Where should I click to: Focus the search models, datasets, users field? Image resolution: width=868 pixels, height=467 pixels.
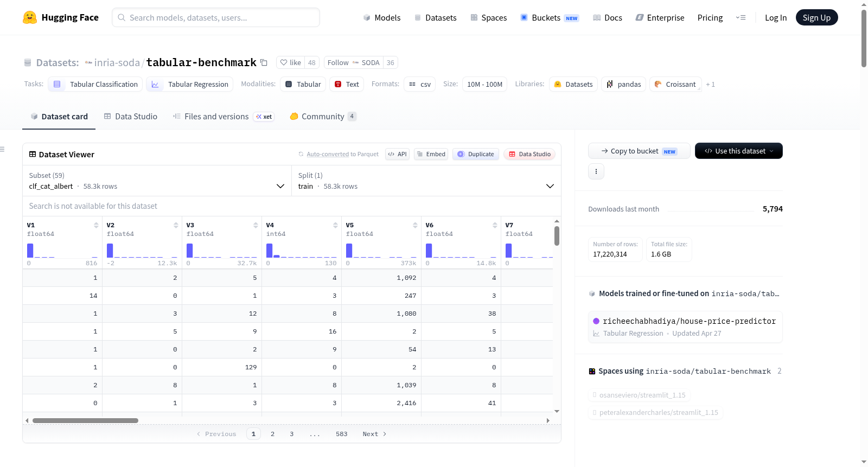click(x=216, y=17)
